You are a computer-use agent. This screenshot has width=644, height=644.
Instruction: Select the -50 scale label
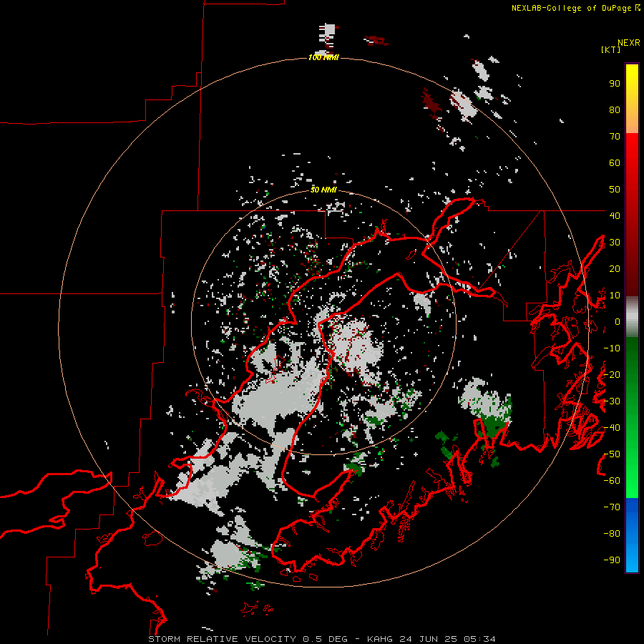click(x=612, y=454)
